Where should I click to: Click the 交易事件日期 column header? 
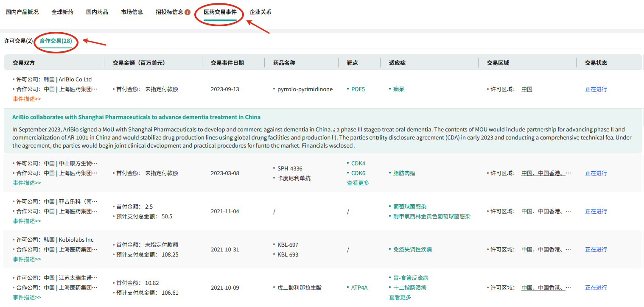coord(227,63)
